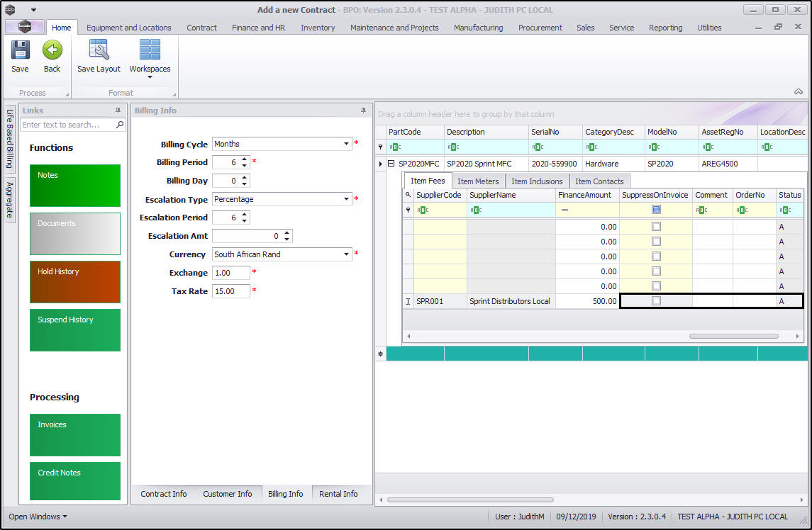Open the Notes function tile

click(74, 185)
